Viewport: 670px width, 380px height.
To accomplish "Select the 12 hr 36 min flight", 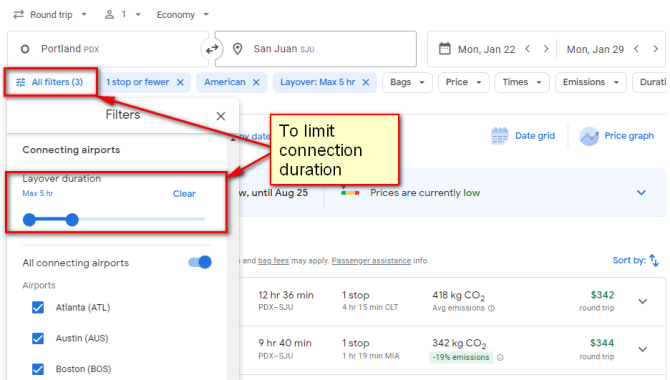I will pyautogui.click(x=286, y=295).
